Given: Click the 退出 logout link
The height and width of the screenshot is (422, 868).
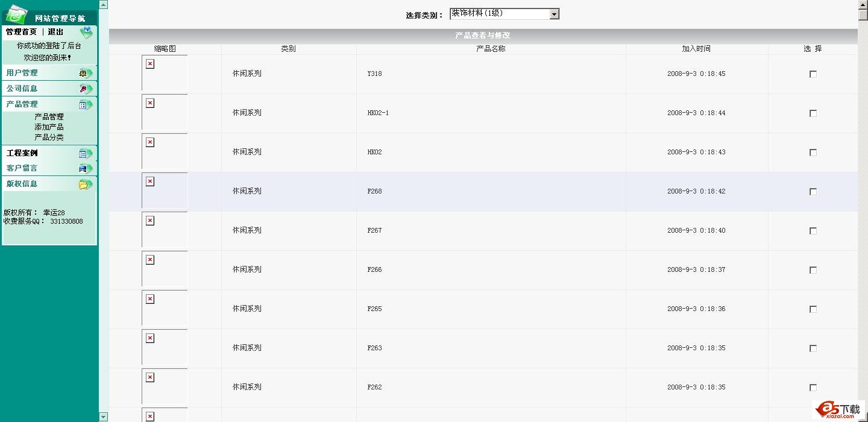Looking at the screenshot, I should [55, 32].
